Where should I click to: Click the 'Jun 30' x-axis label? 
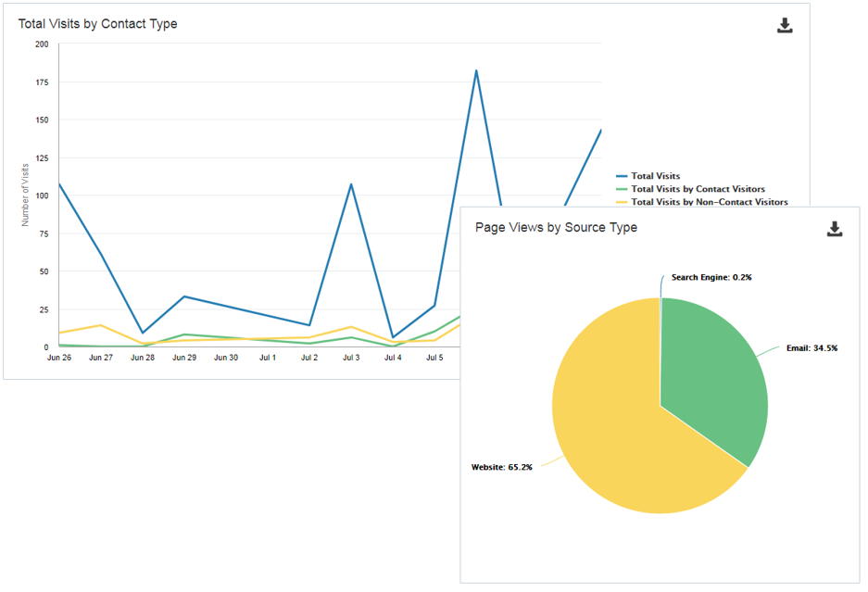[x=226, y=358]
